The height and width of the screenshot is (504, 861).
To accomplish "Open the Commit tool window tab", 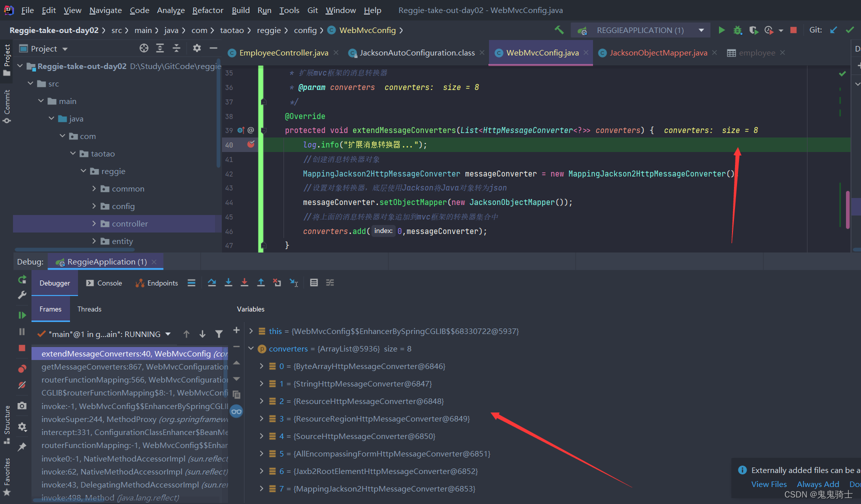I will coord(7,106).
